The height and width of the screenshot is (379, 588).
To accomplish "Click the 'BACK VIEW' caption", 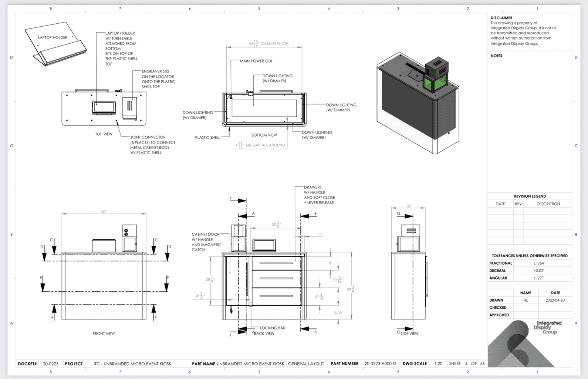I will tap(264, 333).
